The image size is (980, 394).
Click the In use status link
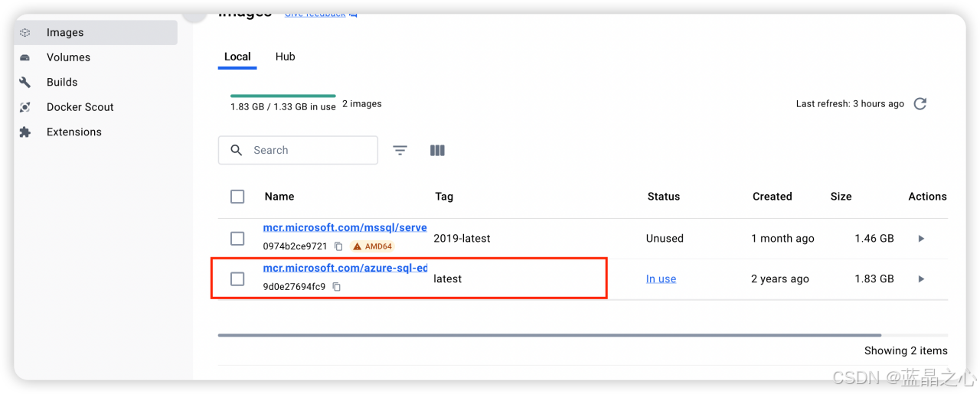pos(661,279)
